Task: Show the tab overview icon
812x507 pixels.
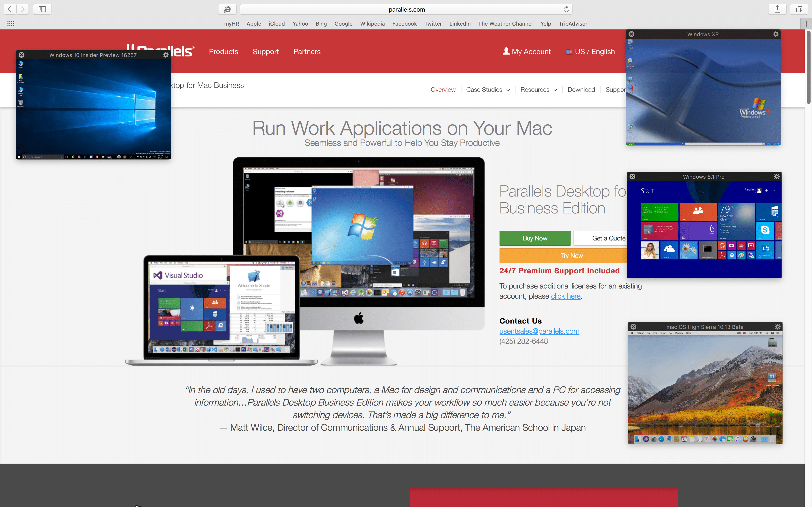Action: pos(799,9)
